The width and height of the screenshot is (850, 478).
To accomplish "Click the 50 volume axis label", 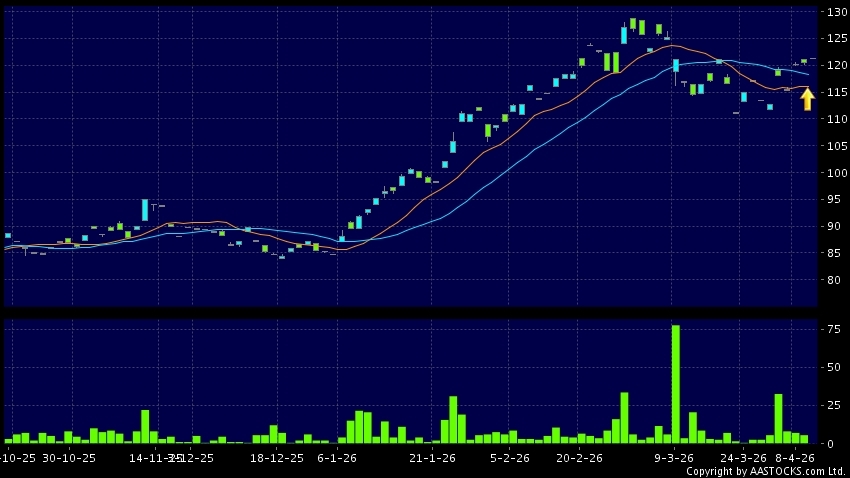I will 832,367.
